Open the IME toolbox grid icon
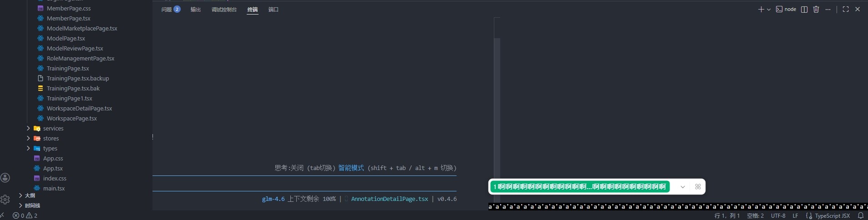 (x=698, y=187)
